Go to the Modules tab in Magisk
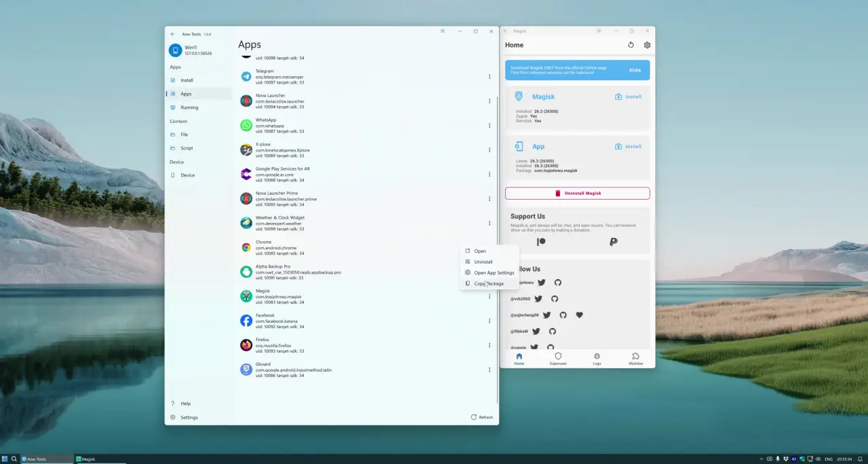 [636, 359]
